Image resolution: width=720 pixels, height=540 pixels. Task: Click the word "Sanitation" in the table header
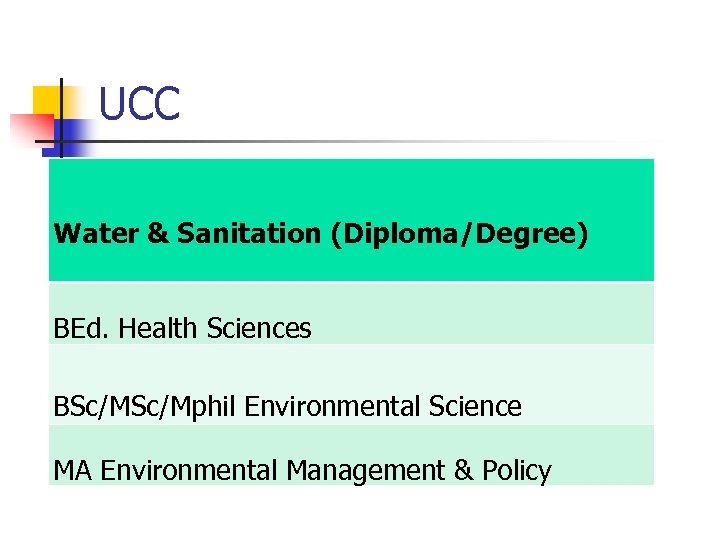(x=248, y=234)
